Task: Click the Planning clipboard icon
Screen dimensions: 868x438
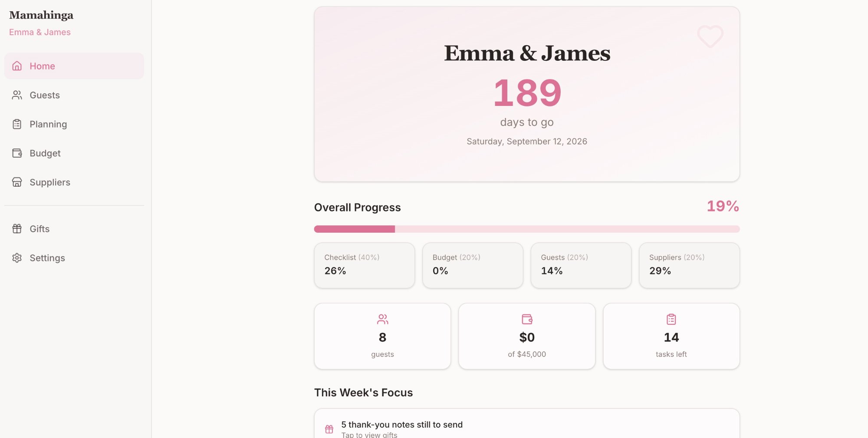Action: (x=17, y=124)
